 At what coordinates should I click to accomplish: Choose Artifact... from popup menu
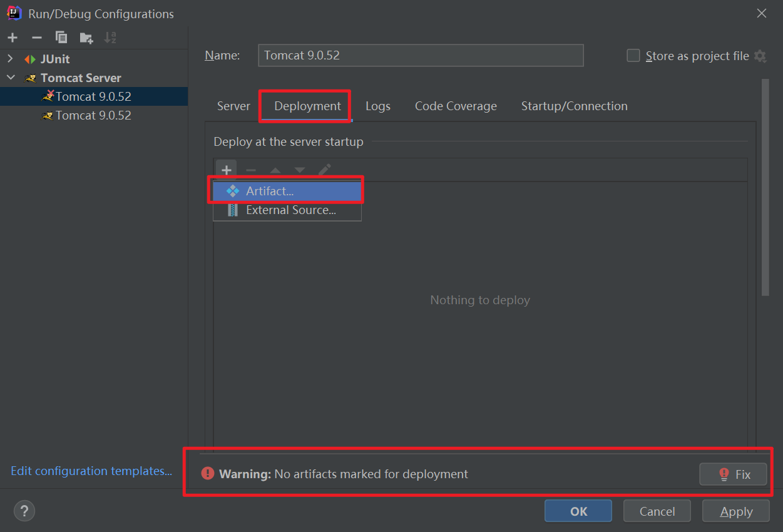pos(287,192)
